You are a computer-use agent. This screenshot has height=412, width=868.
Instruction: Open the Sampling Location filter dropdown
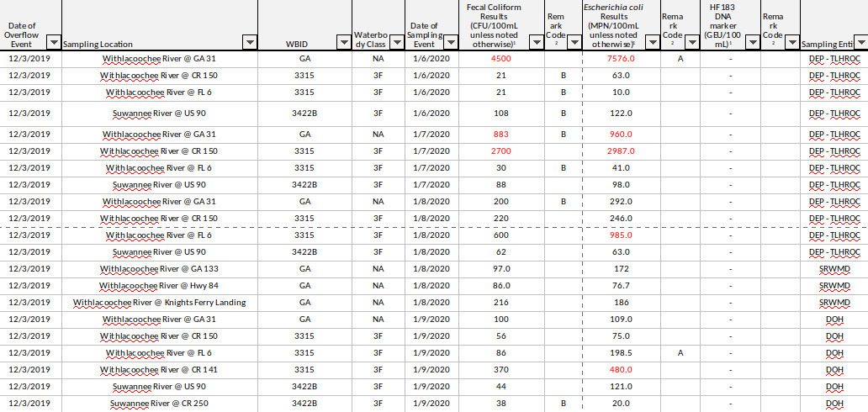[x=250, y=43]
